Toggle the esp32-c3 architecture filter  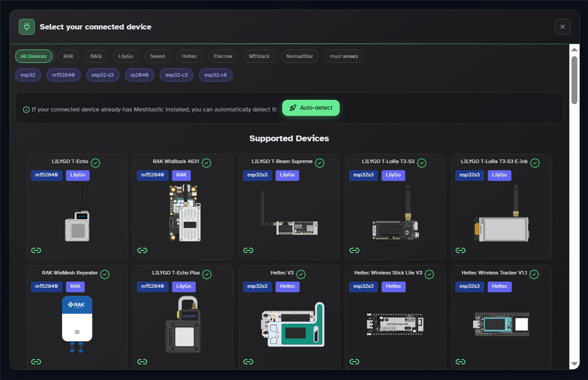(177, 75)
